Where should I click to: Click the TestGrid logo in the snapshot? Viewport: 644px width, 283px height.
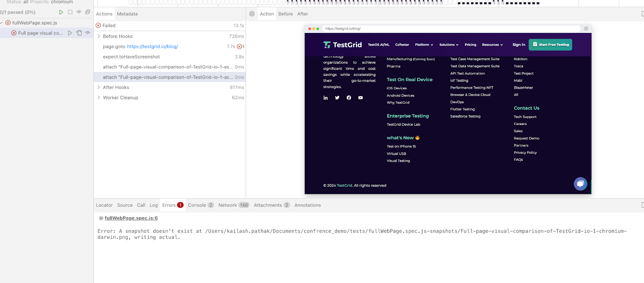point(343,45)
